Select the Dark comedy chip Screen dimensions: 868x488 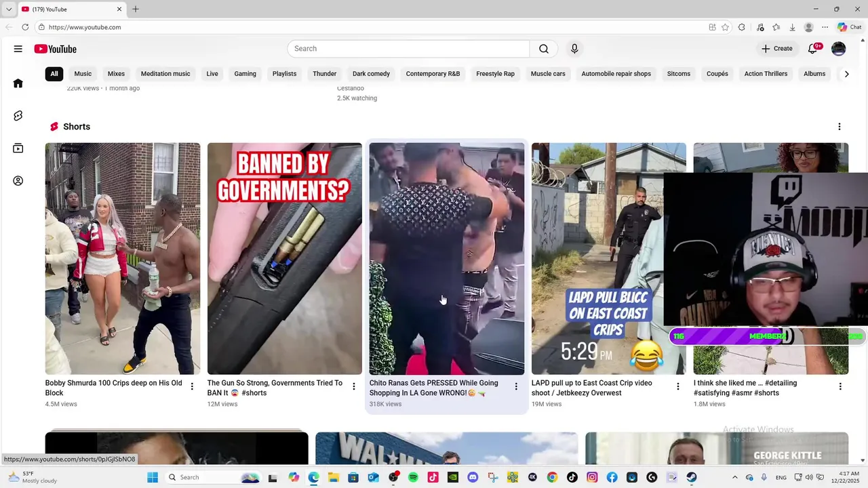pos(371,74)
